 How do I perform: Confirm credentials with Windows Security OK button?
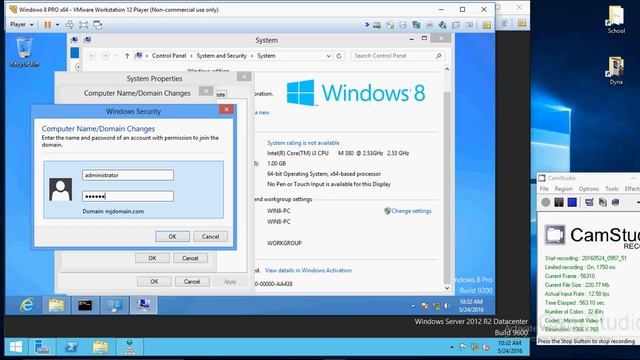click(172, 237)
